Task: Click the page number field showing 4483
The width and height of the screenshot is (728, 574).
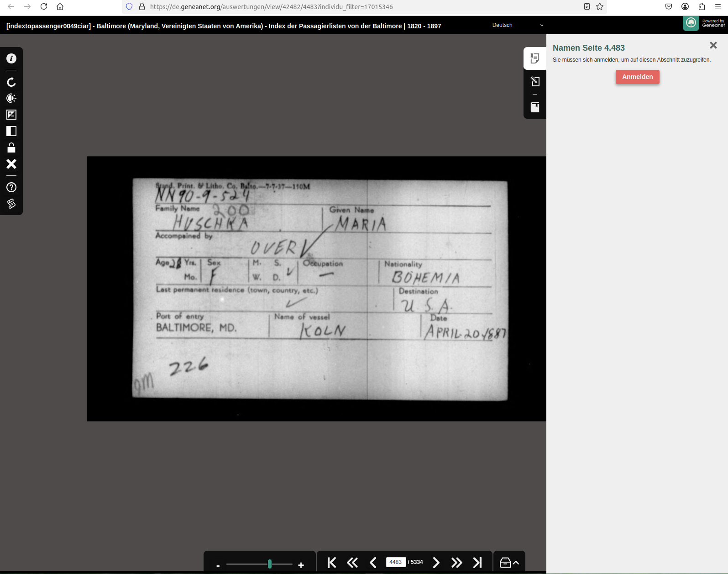Action: (395, 562)
